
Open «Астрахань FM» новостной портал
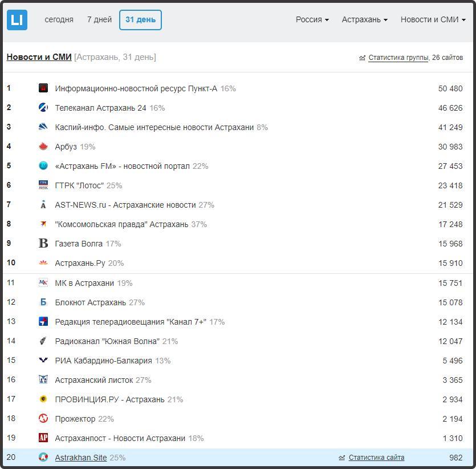point(123,166)
